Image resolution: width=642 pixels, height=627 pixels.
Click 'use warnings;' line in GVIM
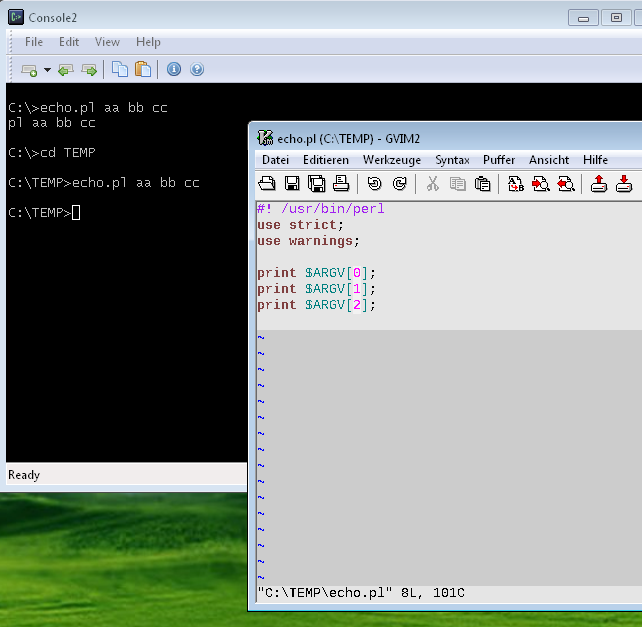pos(308,241)
